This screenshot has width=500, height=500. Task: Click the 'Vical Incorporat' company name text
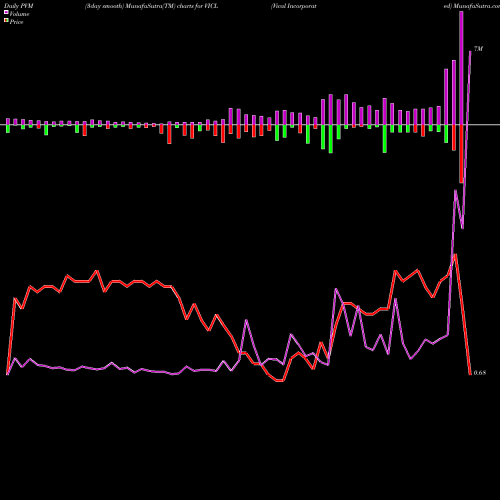click(x=294, y=6)
